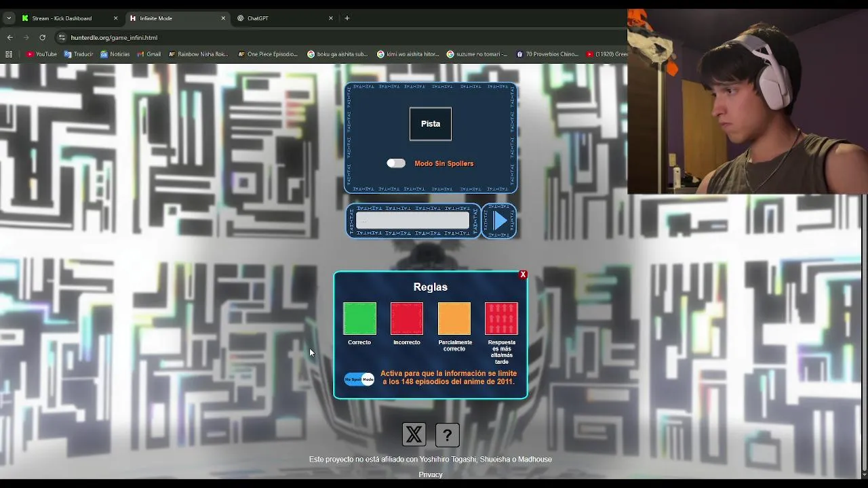The width and height of the screenshot is (868, 488).
Task: Open the 70 Proverbios Chino bookmark
Action: [x=547, y=54]
